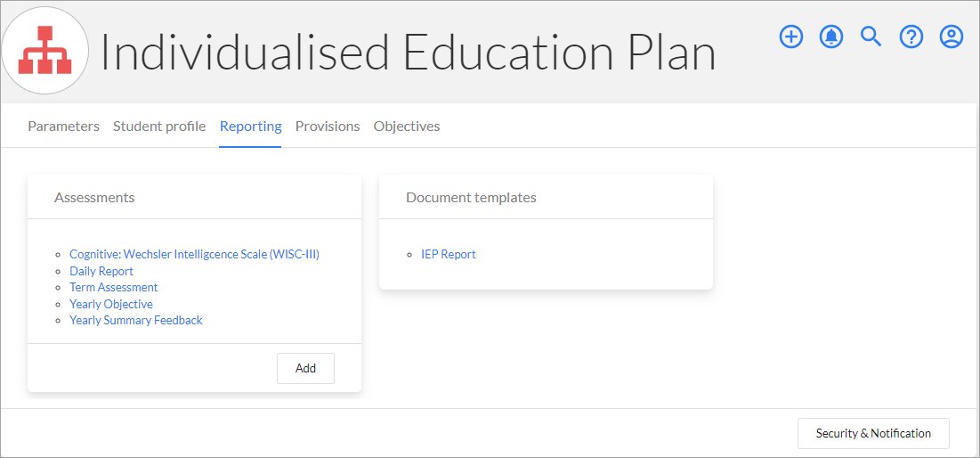The image size is (980, 458).
Task: Open the Yearly Objective link
Action: click(x=111, y=304)
